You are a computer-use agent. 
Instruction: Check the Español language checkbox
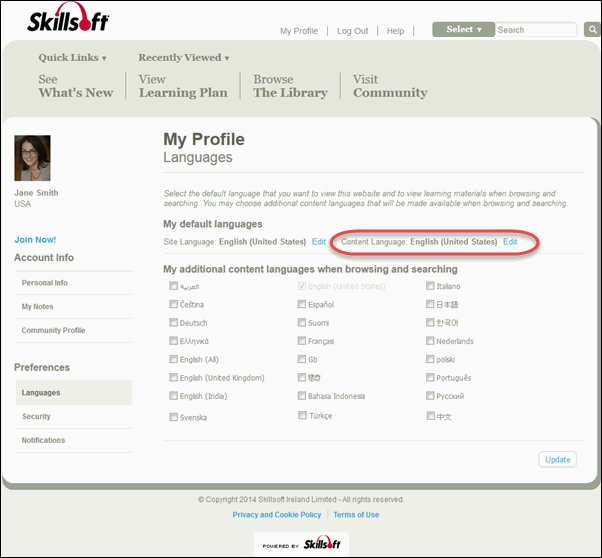[x=302, y=304]
